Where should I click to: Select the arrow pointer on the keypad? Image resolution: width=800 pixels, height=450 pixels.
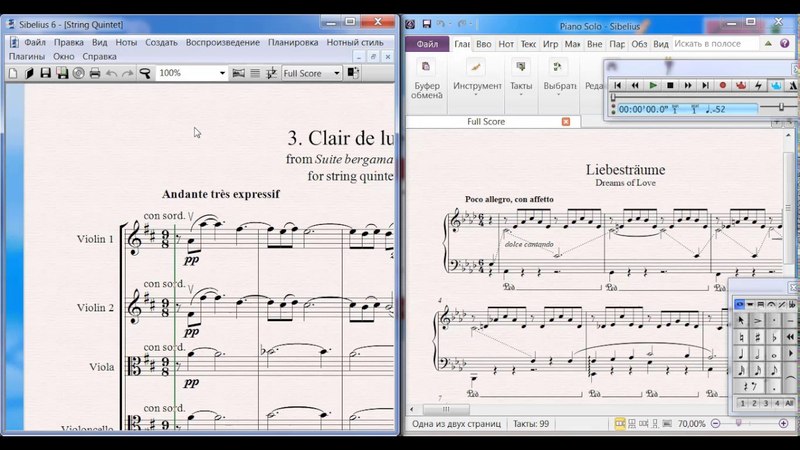pyautogui.click(x=740, y=320)
